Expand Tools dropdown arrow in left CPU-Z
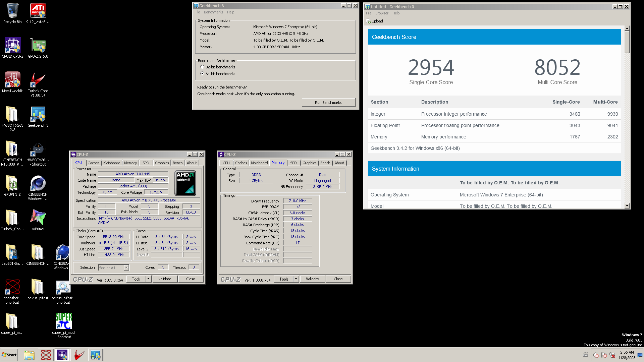This screenshot has height=362, width=644. coord(148,279)
